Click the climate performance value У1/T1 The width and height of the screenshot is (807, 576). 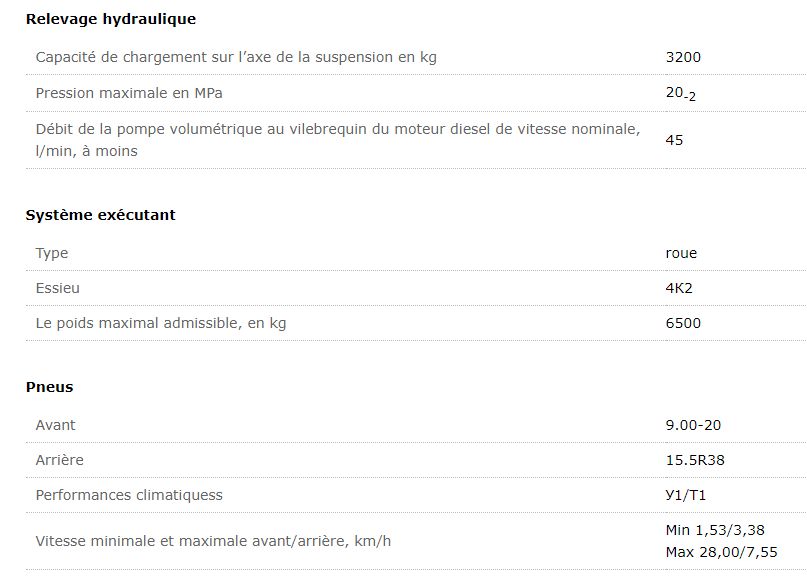pyautogui.click(x=686, y=495)
